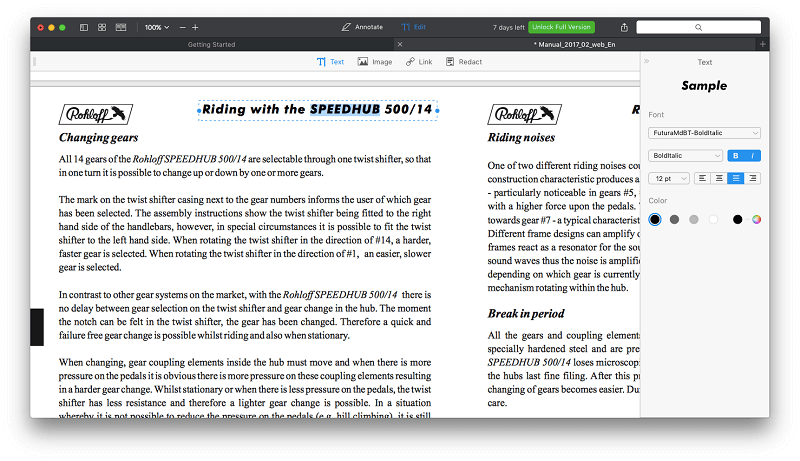Click the Rohloff logo on left page
800x461 pixels.
(96, 114)
